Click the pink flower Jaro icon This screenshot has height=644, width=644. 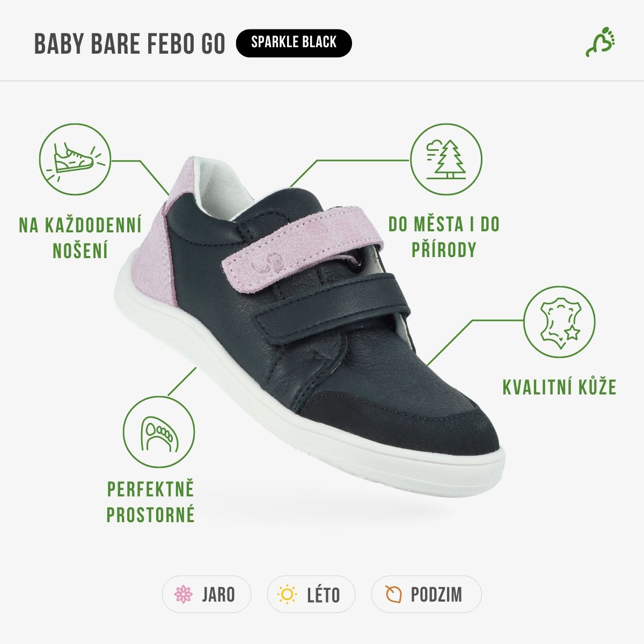184,594
